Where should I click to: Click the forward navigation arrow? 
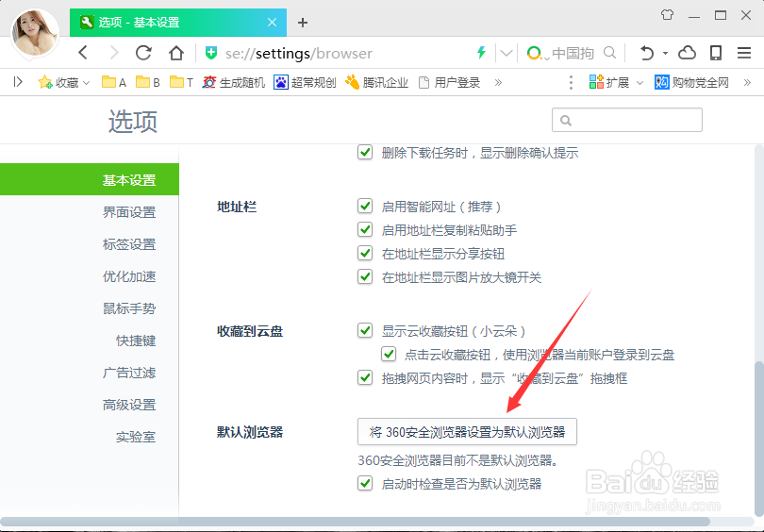tap(114, 53)
